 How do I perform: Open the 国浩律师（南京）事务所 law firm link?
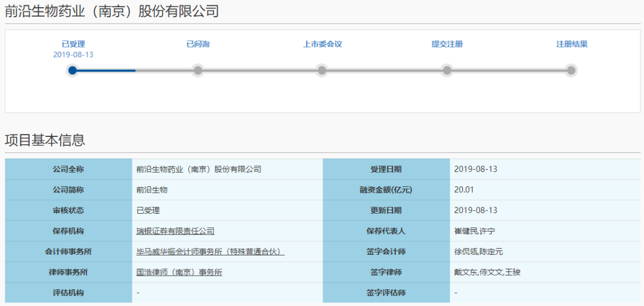click(179, 273)
